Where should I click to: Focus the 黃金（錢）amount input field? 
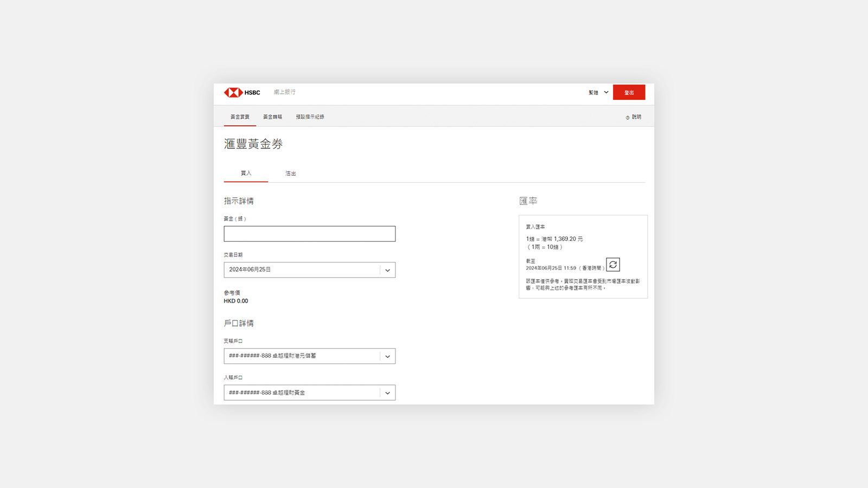tap(310, 234)
